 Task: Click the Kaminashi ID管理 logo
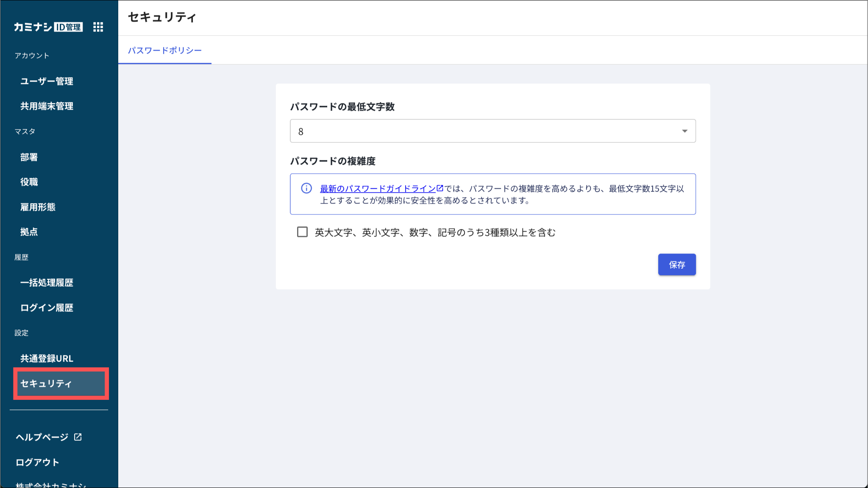48,27
